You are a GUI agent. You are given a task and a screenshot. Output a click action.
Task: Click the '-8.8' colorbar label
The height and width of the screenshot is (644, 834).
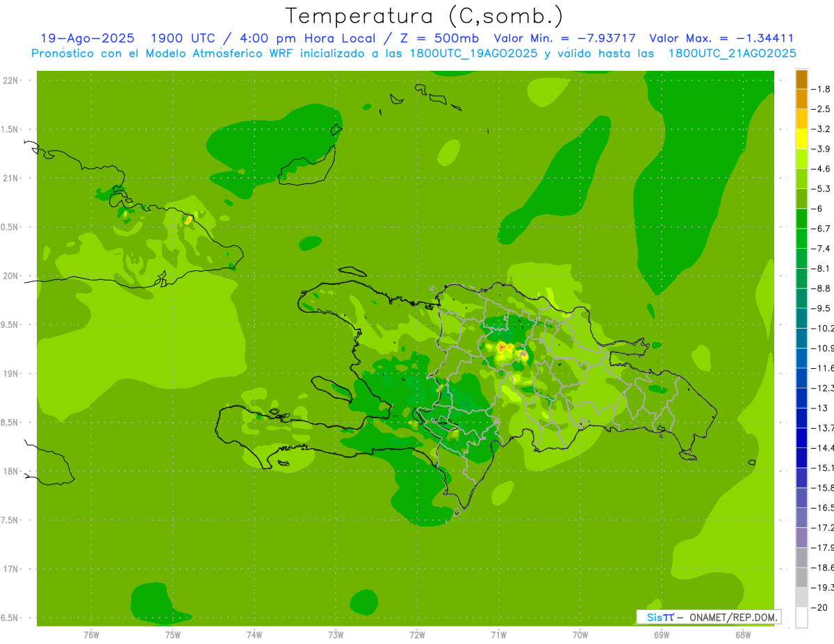(821, 288)
